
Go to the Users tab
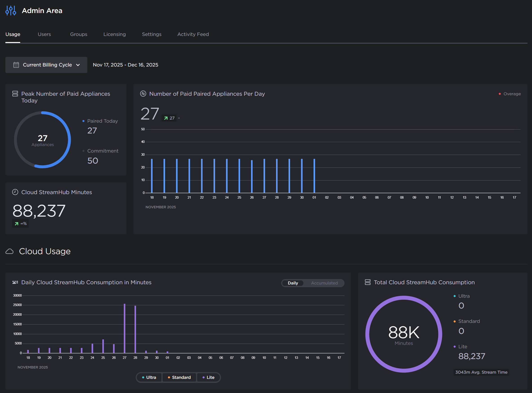(44, 34)
